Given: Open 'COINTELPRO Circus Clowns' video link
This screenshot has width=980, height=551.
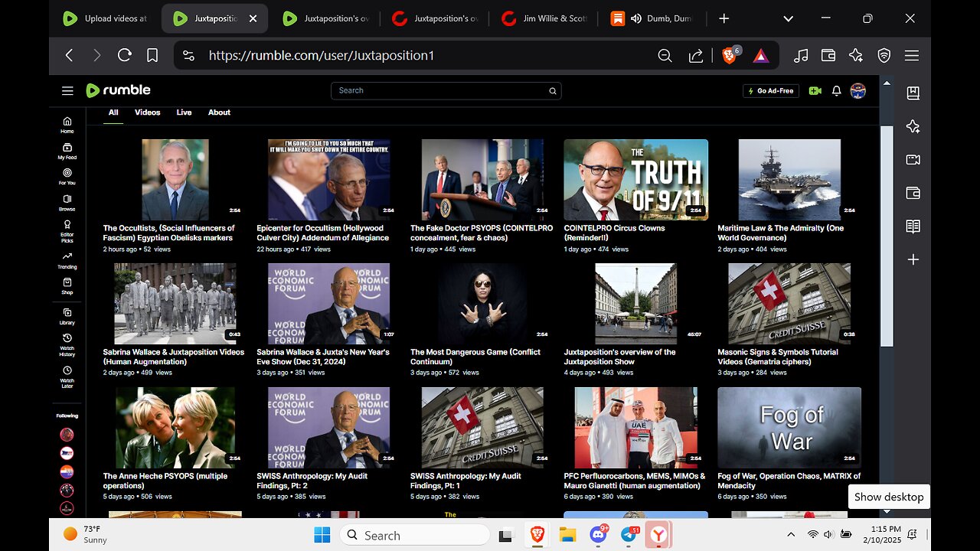Looking at the screenshot, I should [615, 233].
